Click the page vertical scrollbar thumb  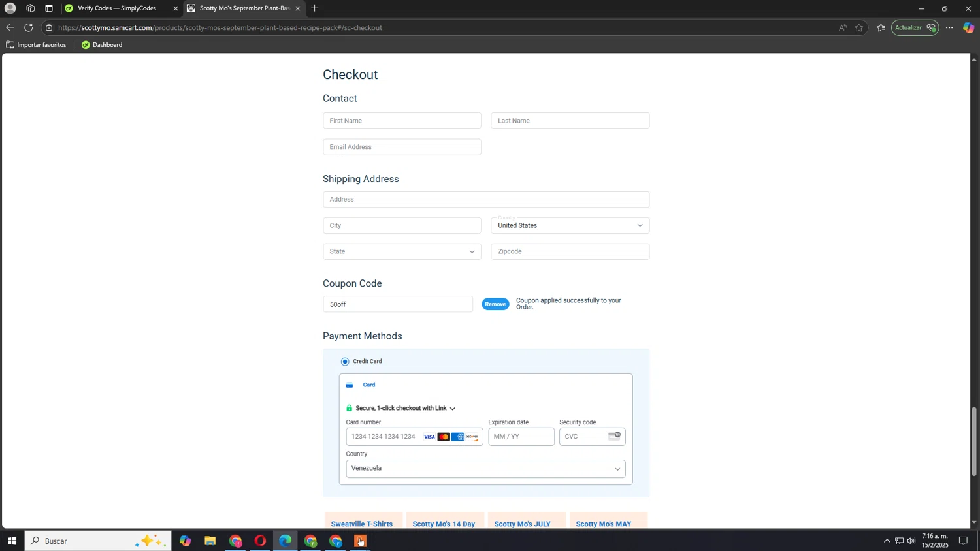pyautogui.click(x=974, y=441)
